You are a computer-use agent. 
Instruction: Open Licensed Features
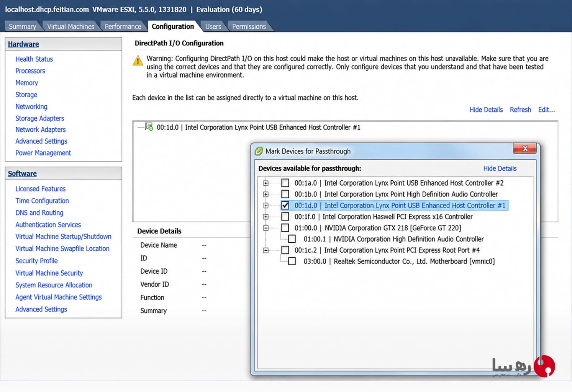(41, 189)
